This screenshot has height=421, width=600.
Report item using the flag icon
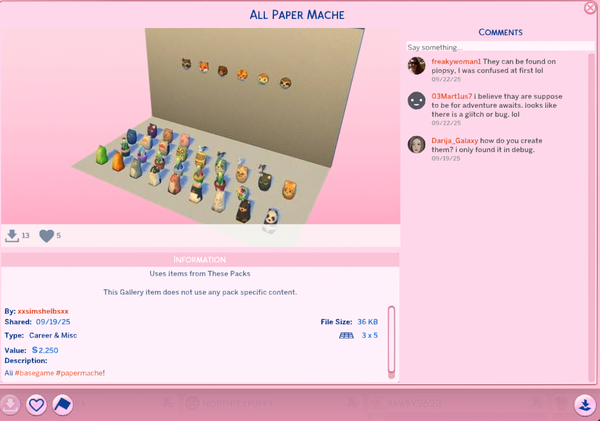click(62, 405)
